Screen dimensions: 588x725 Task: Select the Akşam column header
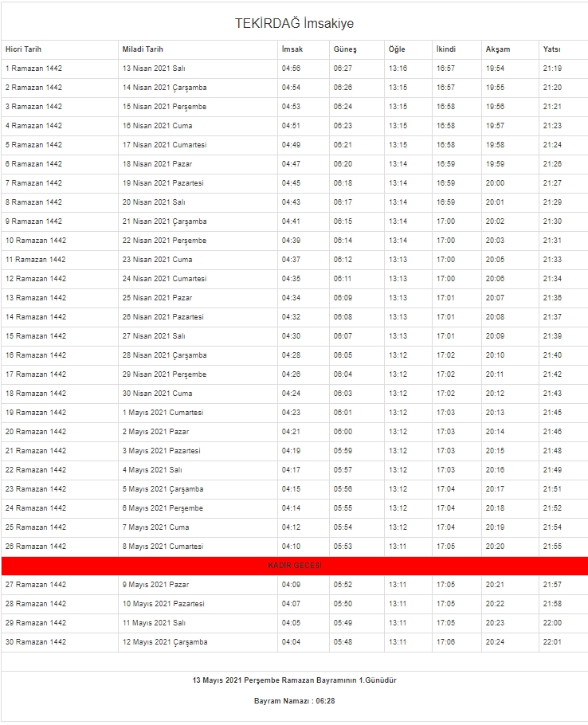(x=498, y=49)
